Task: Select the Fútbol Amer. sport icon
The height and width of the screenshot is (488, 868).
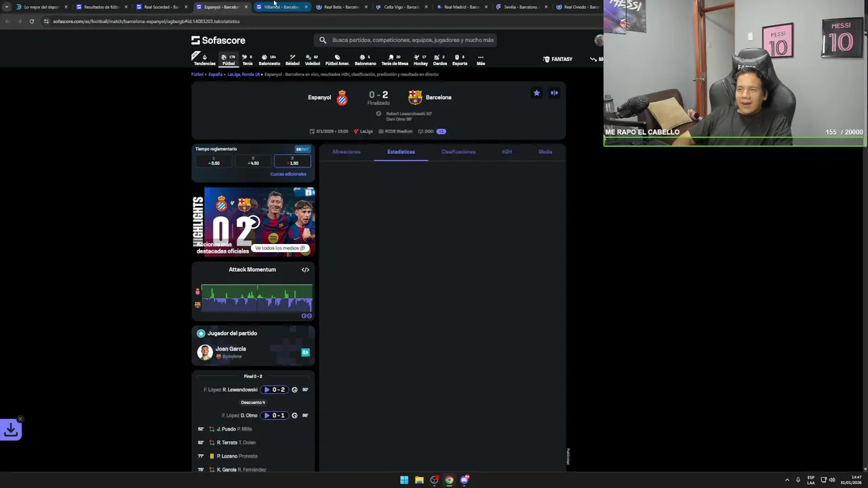Action: tap(337, 60)
